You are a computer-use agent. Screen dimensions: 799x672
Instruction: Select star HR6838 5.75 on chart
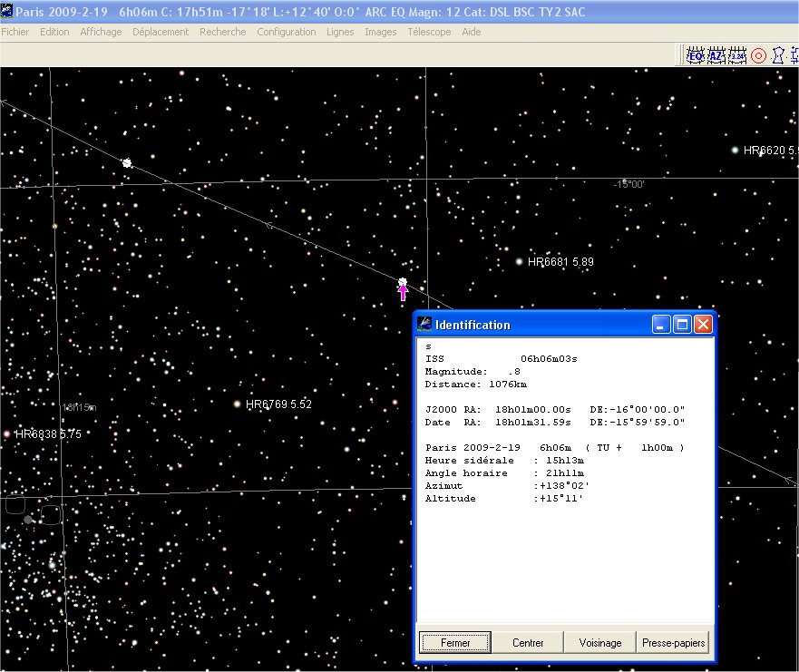click(x=6, y=434)
